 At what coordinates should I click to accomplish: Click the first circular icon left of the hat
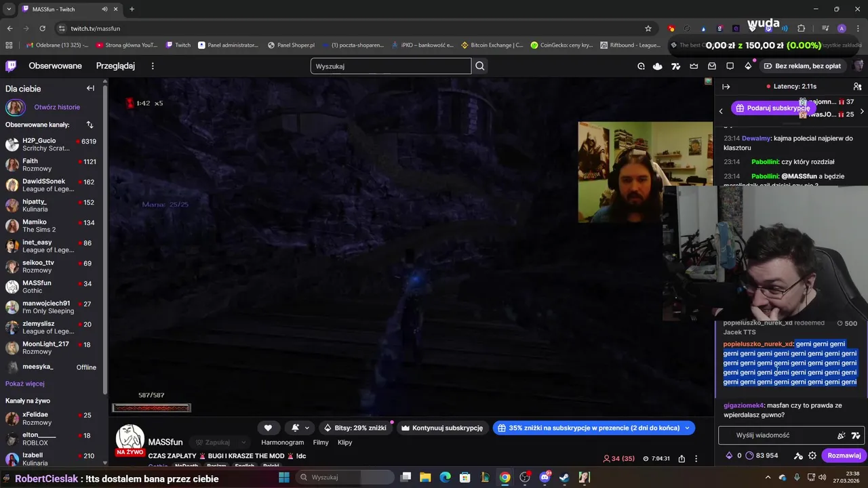[641, 66]
